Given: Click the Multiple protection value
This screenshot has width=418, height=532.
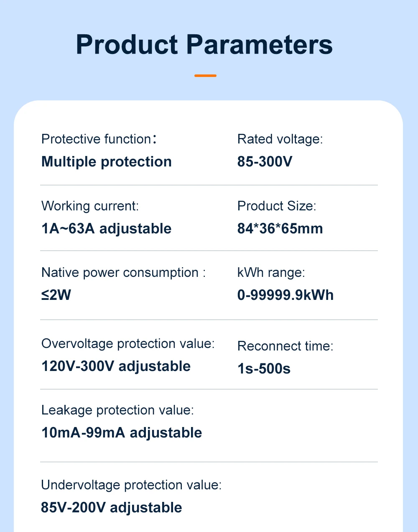Looking at the screenshot, I should pyautogui.click(x=107, y=162).
